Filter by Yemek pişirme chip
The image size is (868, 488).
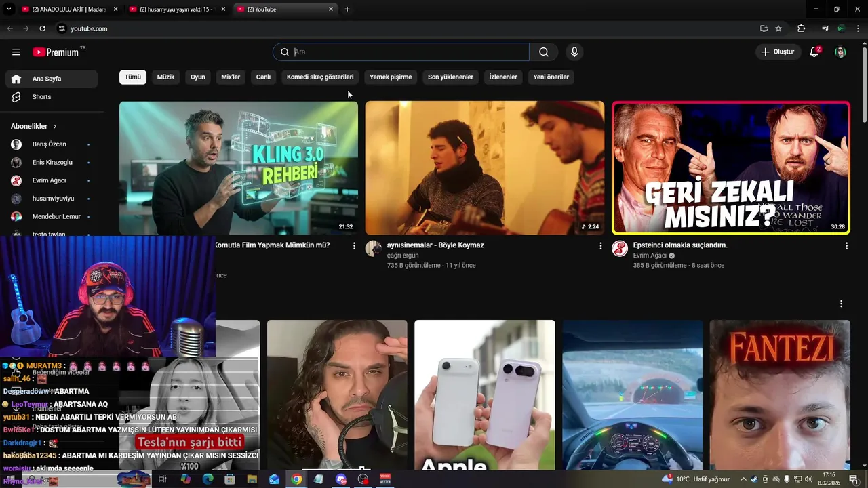click(x=391, y=77)
